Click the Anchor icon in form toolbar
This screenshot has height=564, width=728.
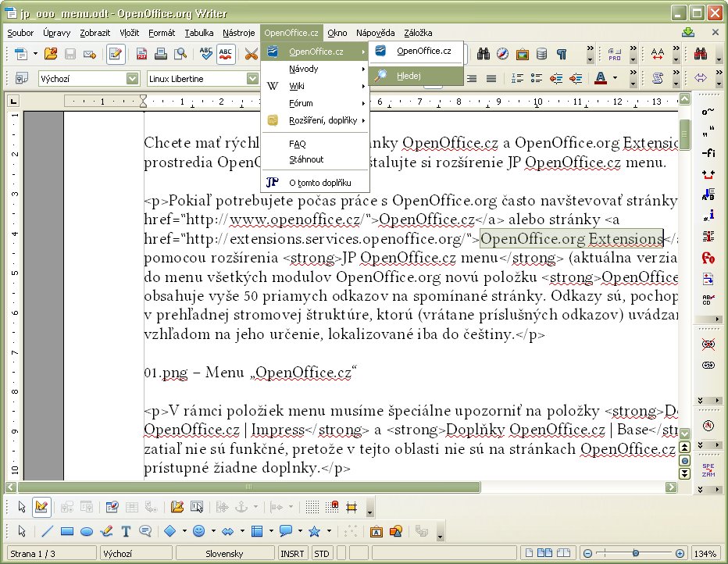[x=241, y=507]
